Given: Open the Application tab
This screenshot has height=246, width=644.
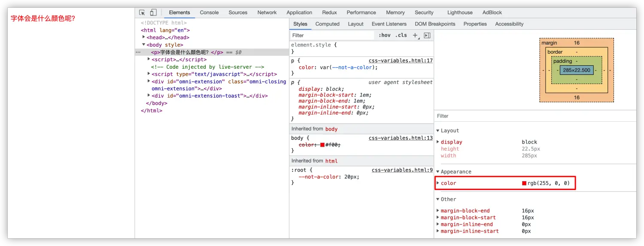Looking at the screenshot, I should click(299, 12).
